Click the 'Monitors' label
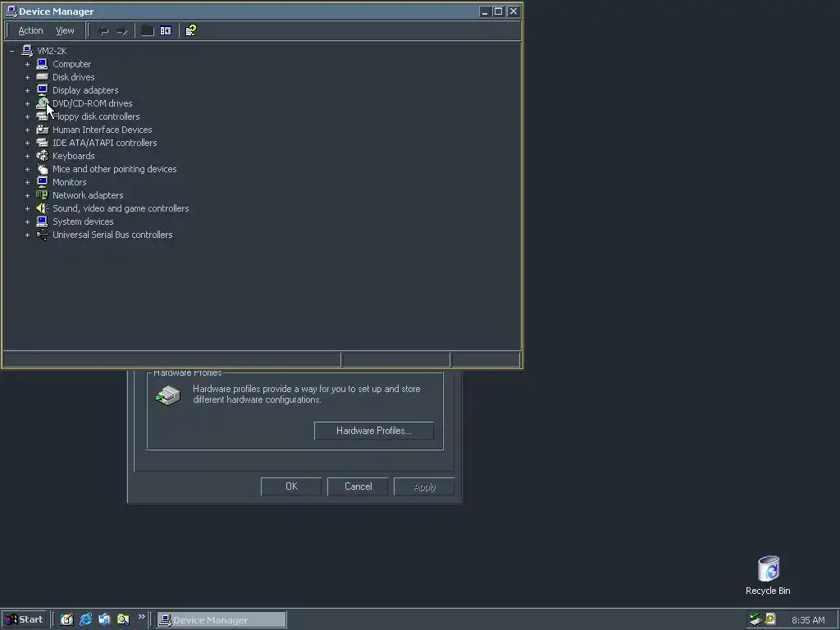Image resolution: width=840 pixels, height=630 pixels. pyautogui.click(x=69, y=182)
